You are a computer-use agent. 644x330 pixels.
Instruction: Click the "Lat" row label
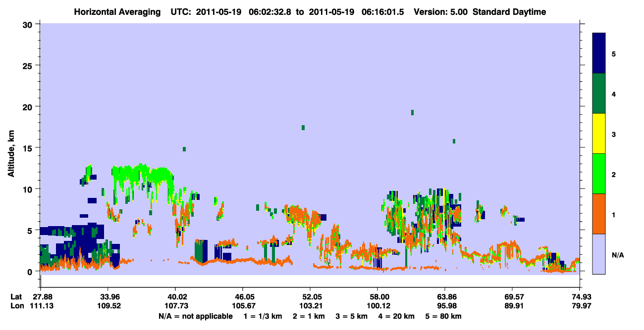(16, 297)
